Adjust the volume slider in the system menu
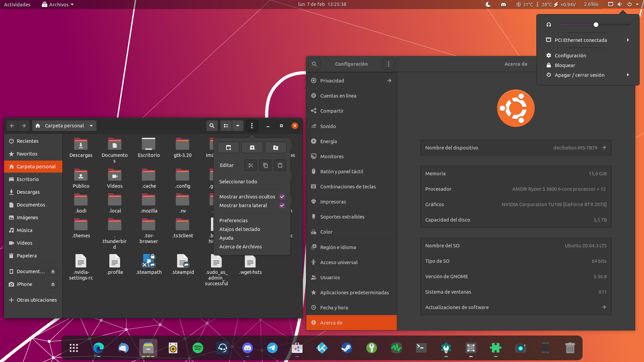Viewport: 644px width, 362px height. (596, 25)
